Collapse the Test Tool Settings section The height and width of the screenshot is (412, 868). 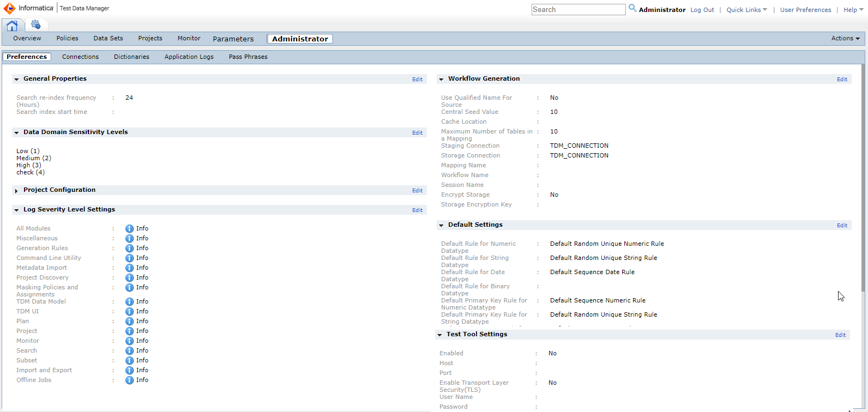pyautogui.click(x=439, y=335)
